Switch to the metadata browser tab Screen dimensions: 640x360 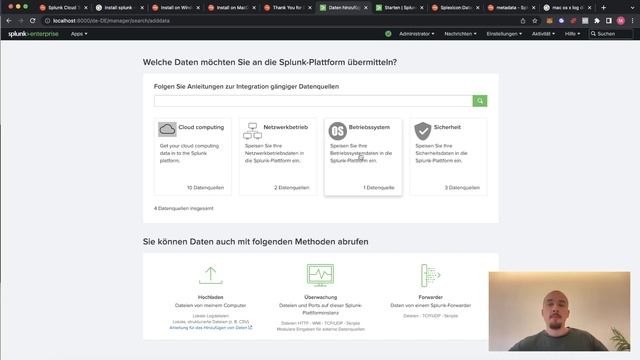pos(511,8)
